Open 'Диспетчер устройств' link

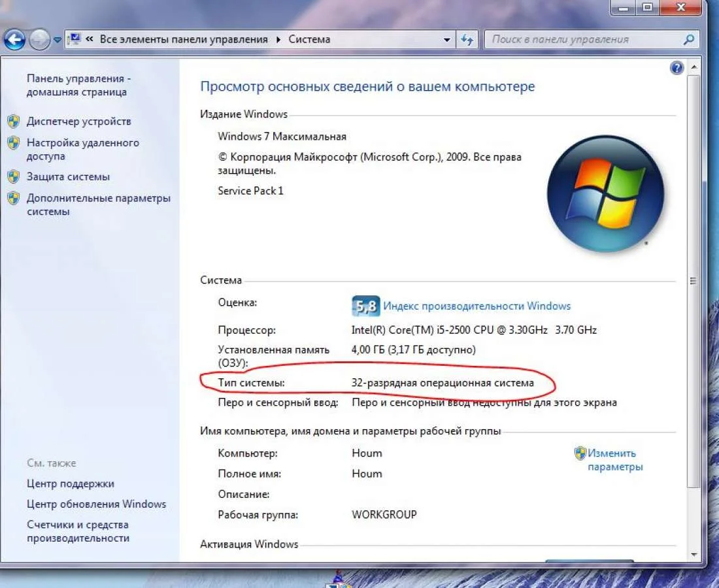tap(79, 122)
